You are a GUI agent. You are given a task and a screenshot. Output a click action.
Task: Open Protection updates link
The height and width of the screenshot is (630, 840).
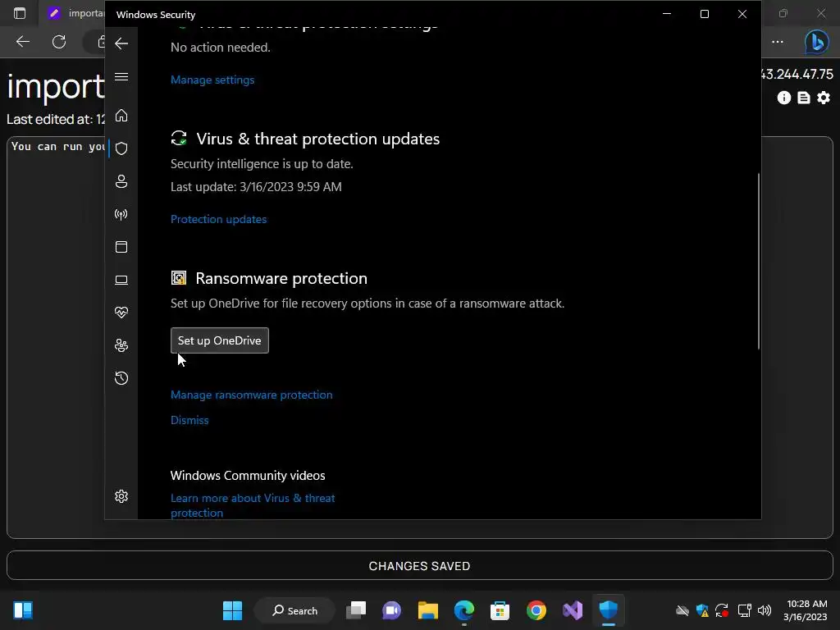tap(218, 219)
